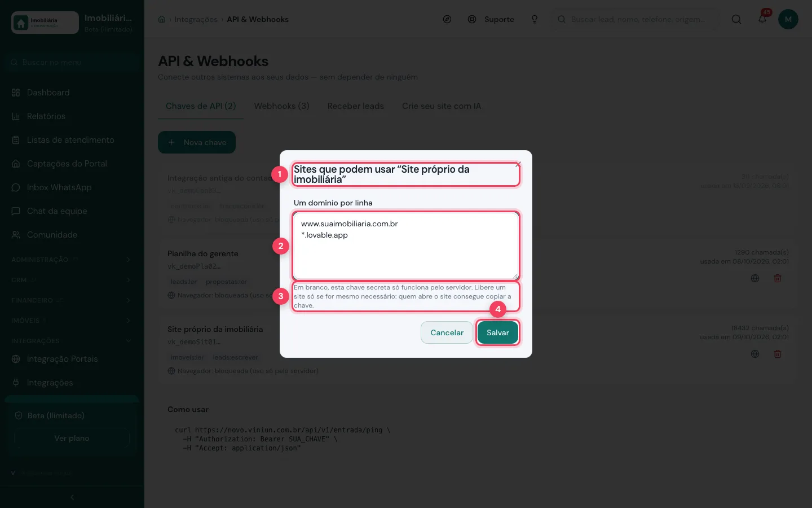
Task: Delete the Site próprio da imobiliária key
Action: 778,354
